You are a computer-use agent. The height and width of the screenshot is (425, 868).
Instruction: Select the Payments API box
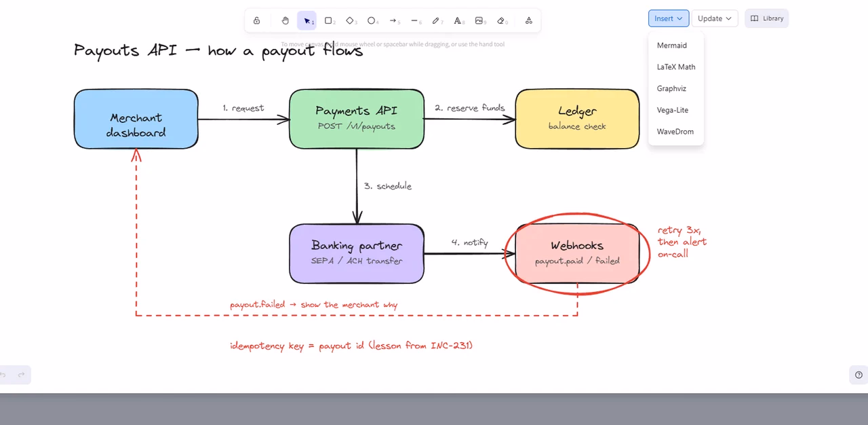pyautogui.click(x=357, y=119)
